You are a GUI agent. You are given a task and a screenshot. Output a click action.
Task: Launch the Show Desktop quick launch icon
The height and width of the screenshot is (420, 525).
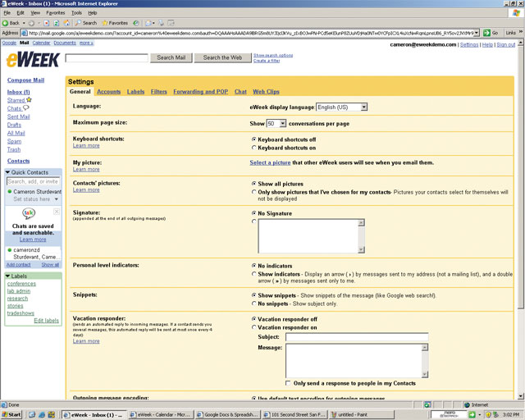32,414
